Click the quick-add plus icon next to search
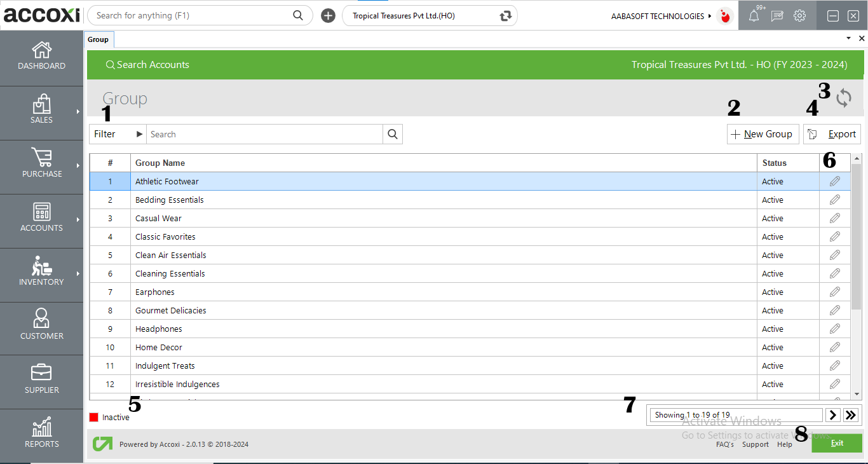The height and width of the screenshot is (464, 868). coord(328,15)
